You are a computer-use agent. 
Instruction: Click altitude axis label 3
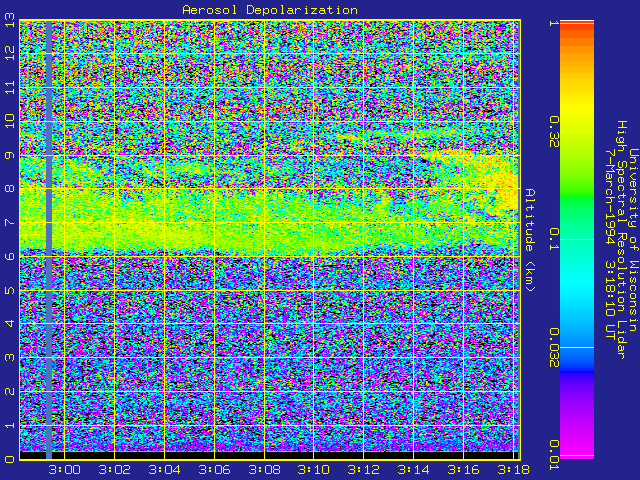pos(10,358)
